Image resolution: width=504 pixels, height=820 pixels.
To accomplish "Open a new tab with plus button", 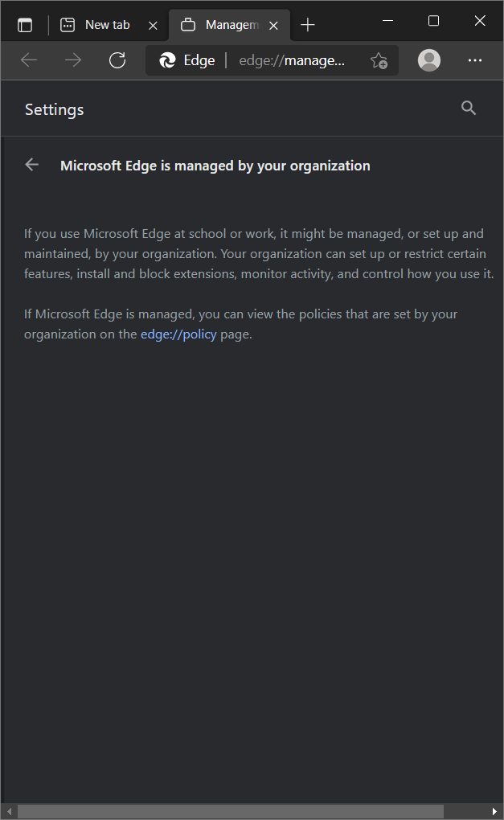I will 308,25.
